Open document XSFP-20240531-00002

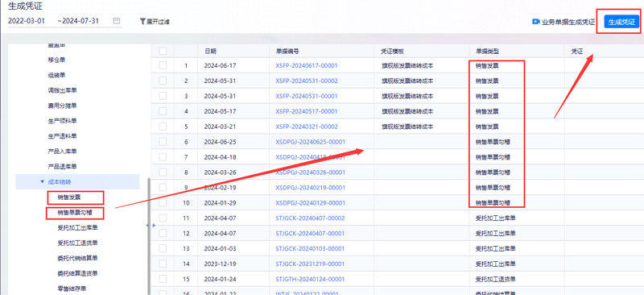307,81
